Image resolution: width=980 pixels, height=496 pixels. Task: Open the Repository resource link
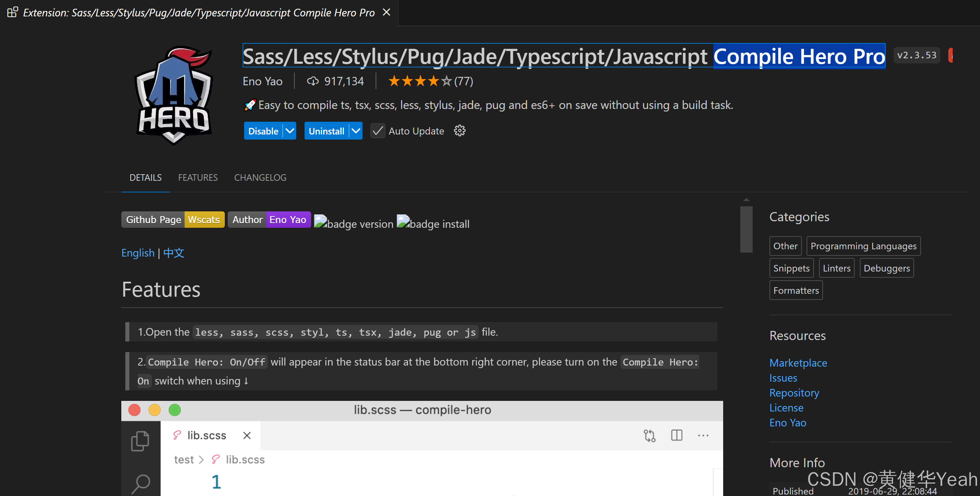pos(794,392)
